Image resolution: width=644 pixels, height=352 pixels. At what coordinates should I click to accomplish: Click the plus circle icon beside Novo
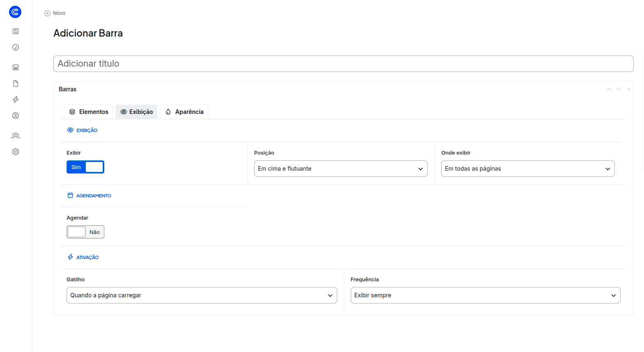(x=47, y=13)
